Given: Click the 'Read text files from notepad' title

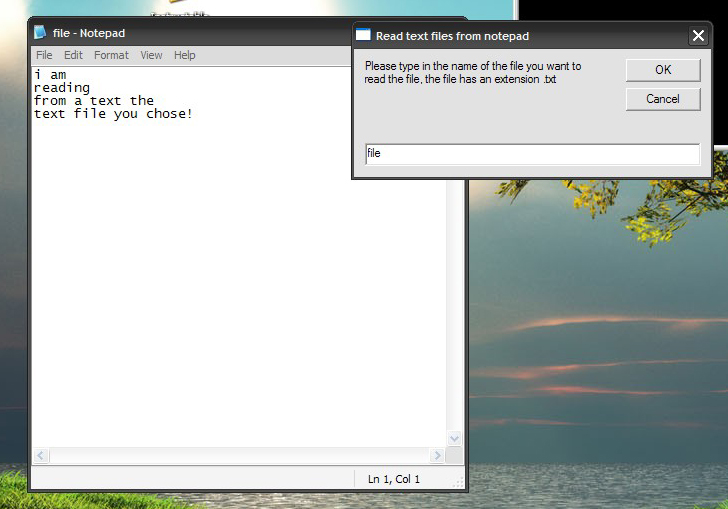Looking at the screenshot, I should pos(452,36).
